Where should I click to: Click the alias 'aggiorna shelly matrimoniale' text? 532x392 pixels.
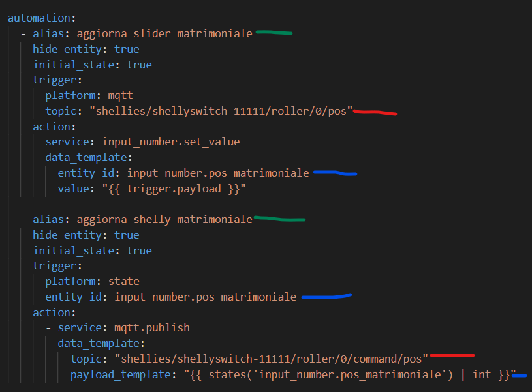164,220
